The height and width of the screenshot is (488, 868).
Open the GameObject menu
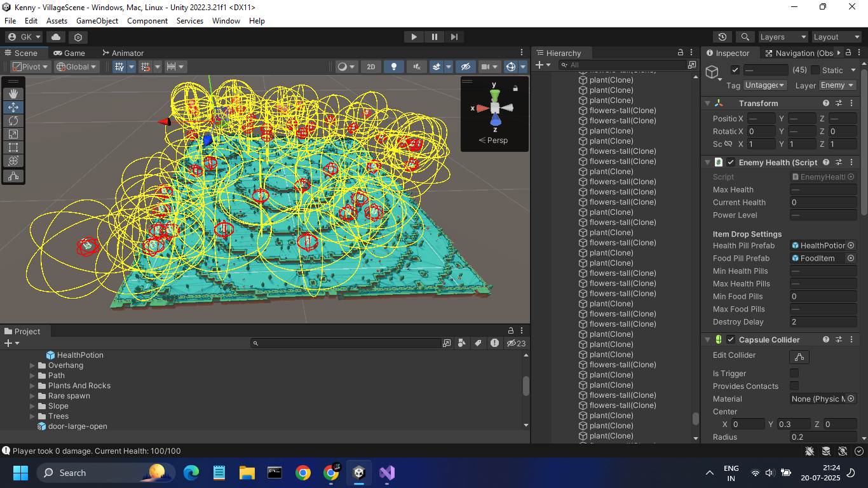[x=97, y=21]
